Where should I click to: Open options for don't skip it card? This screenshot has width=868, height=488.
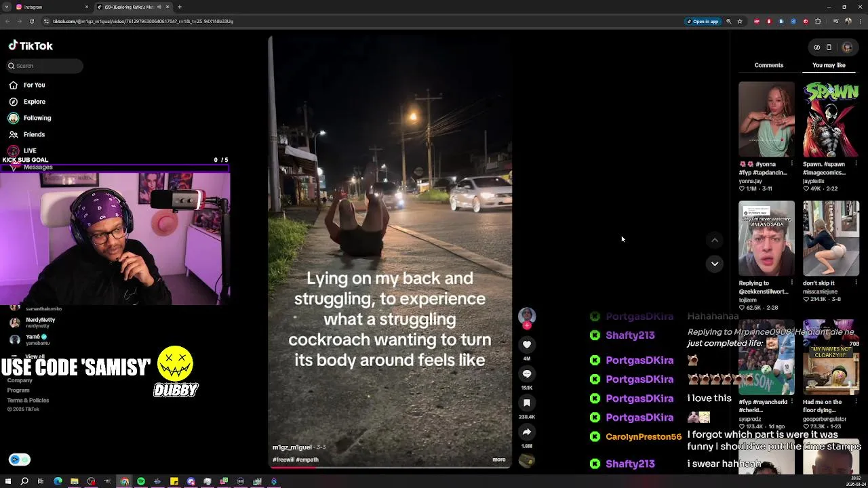point(856,283)
